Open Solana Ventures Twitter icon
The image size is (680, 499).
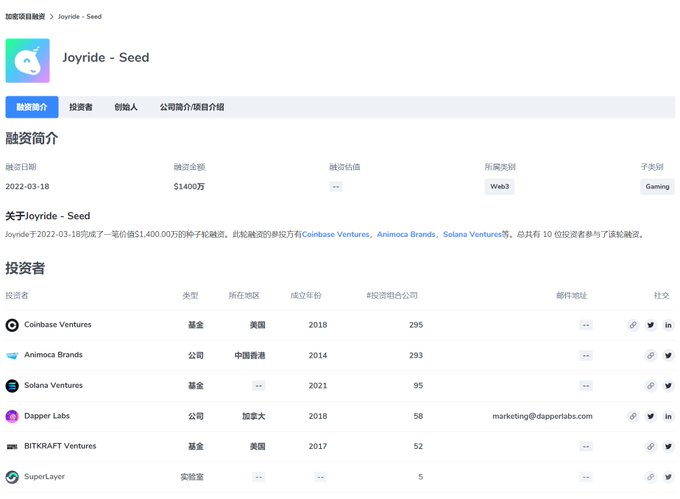coord(668,385)
